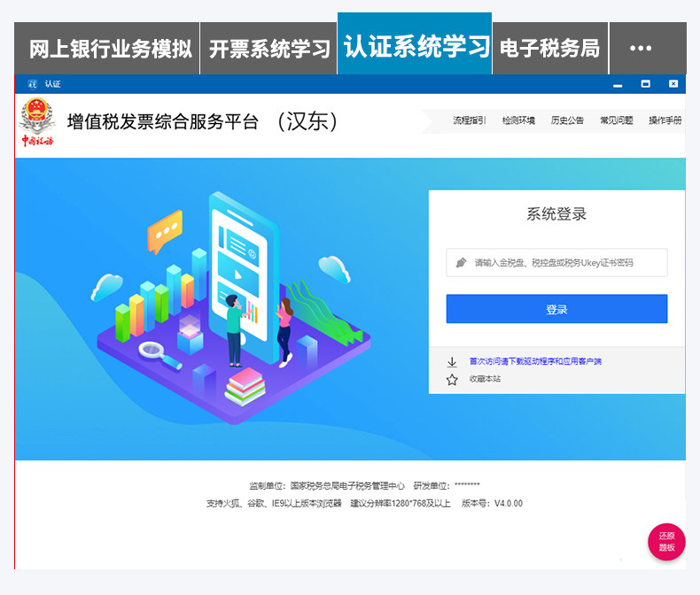700x595 pixels.
Task: Click the China Tax emblem logo
Action: [36, 122]
